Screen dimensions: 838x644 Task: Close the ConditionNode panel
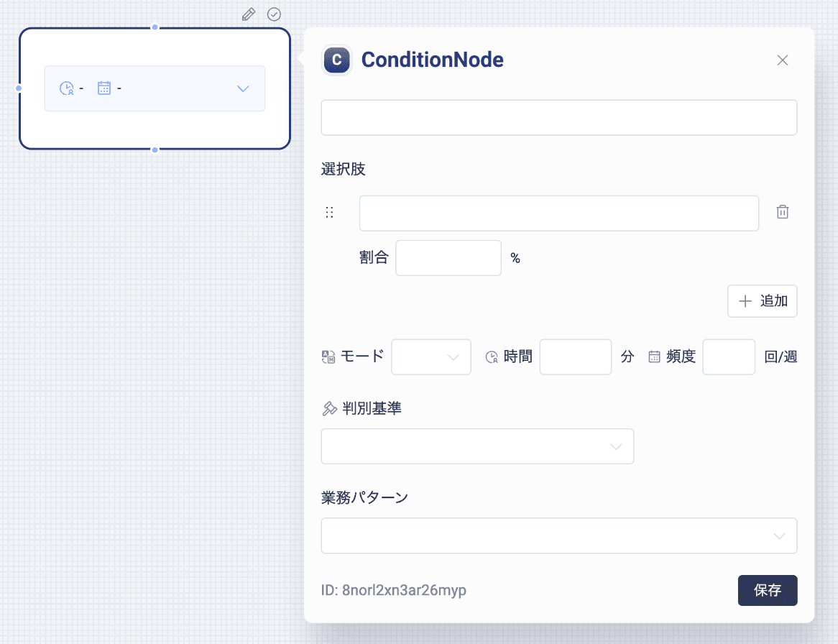point(783,60)
